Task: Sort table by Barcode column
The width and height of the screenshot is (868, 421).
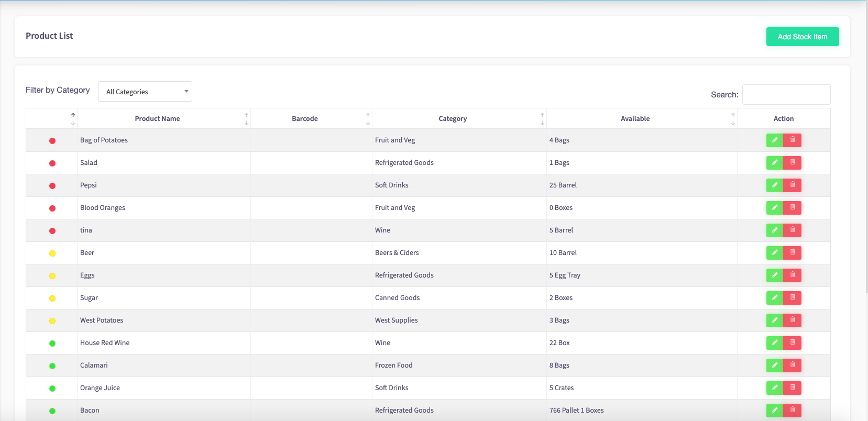Action: click(x=311, y=119)
